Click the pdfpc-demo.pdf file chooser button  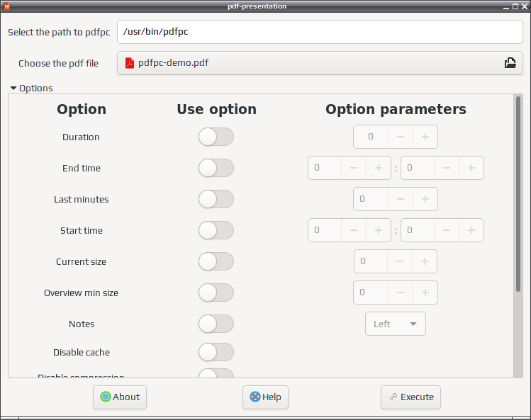[x=320, y=63]
